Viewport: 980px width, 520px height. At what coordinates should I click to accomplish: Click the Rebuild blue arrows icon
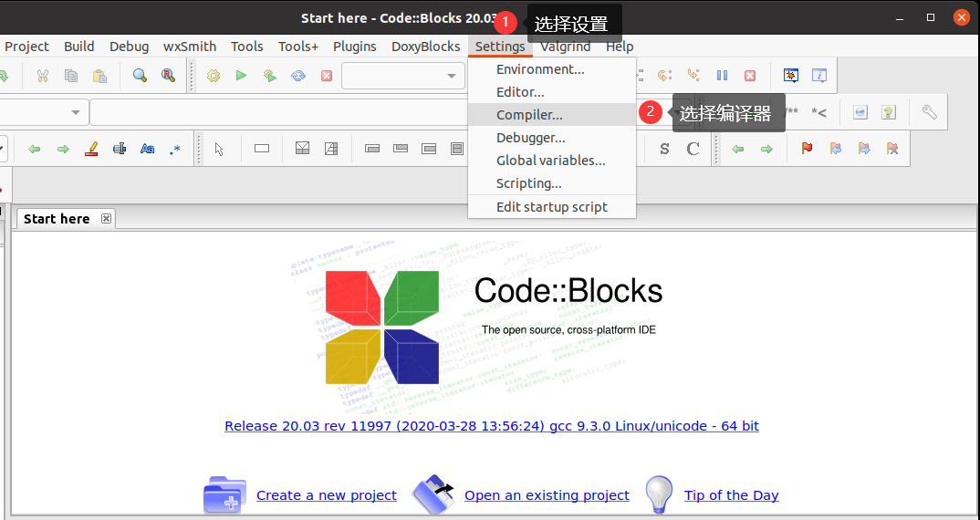click(298, 76)
